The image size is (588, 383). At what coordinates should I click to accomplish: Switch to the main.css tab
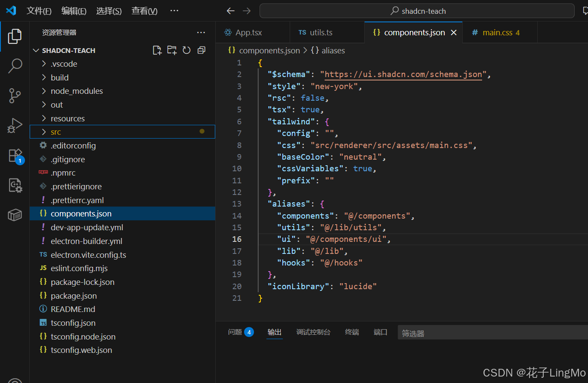(500, 33)
